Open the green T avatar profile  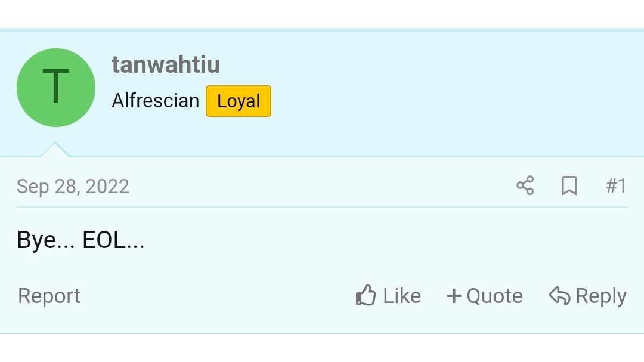click(56, 88)
